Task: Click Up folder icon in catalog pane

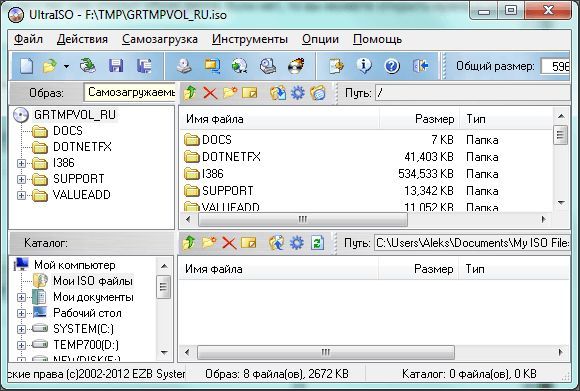Action: [x=189, y=243]
